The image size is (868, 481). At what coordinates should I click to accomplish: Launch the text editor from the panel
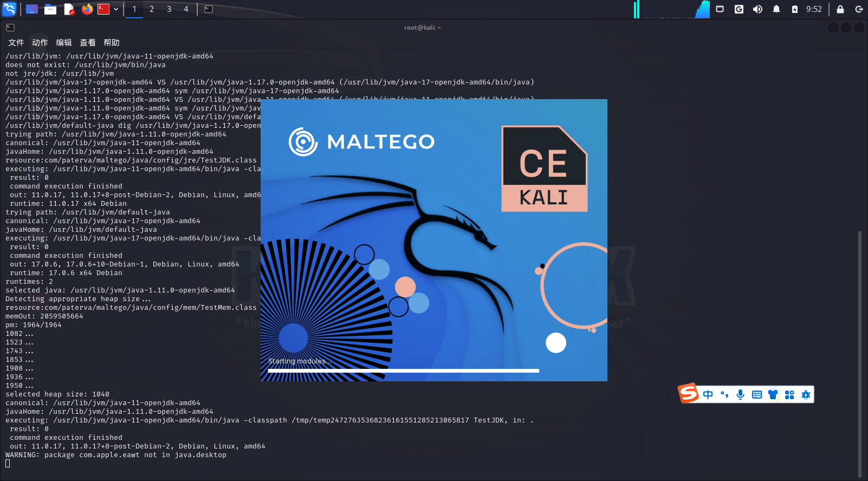69,9
